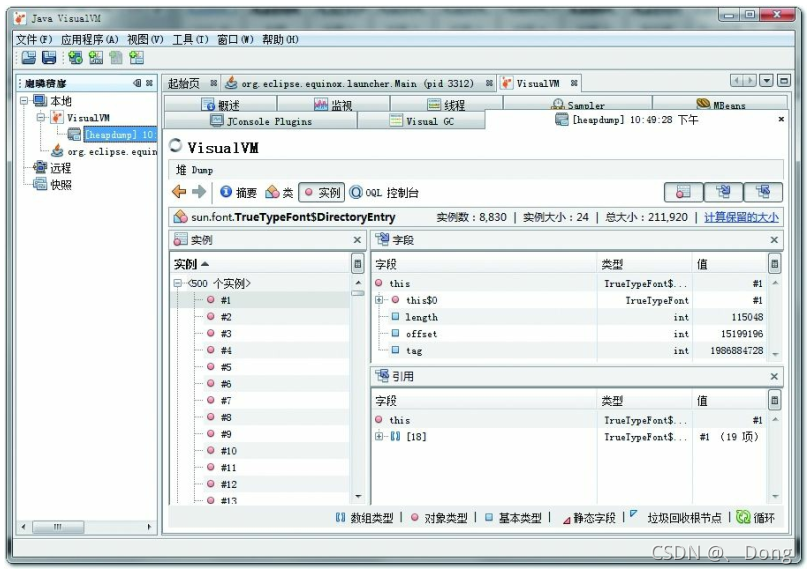Open column chooser of 字段 table
This screenshot has height=574, width=807.
(x=774, y=264)
